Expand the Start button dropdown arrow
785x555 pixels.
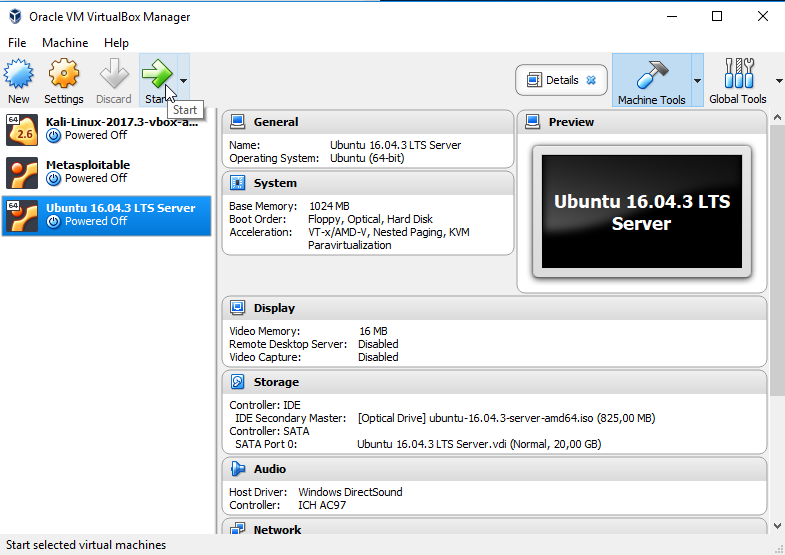[x=183, y=81]
